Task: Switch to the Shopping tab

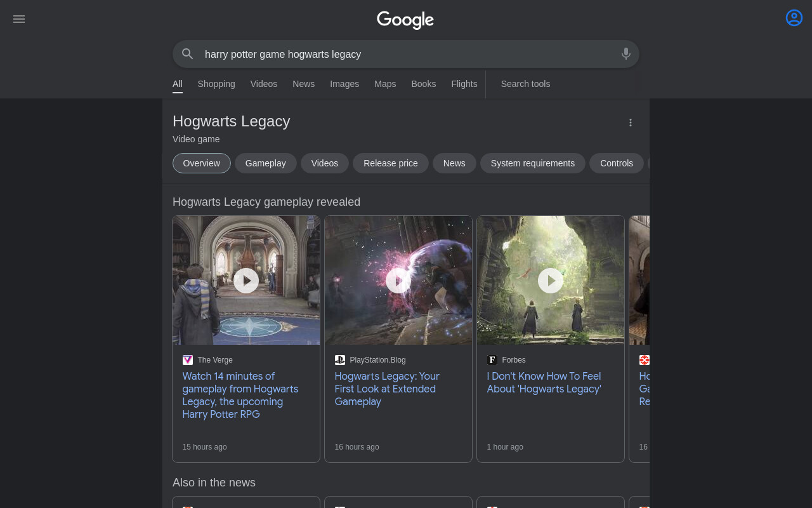Action: point(216,84)
